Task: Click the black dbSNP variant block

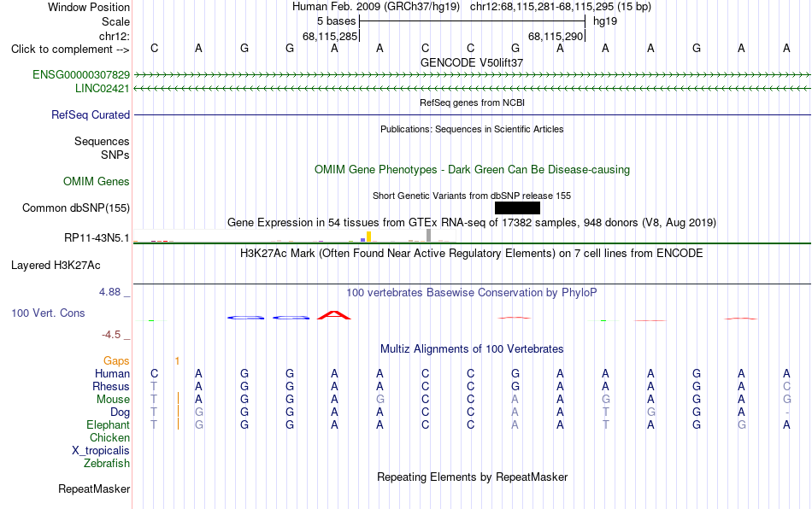Action: (x=517, y=208)
